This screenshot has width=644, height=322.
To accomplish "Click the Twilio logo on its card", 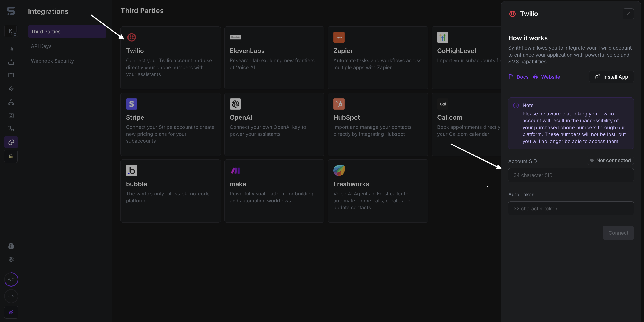I will (x=131, y=37).
